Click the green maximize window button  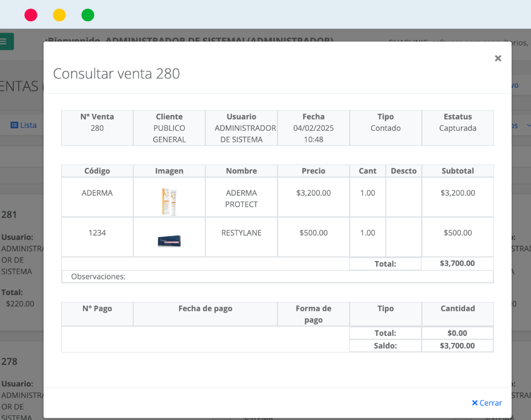pos(88,15)
